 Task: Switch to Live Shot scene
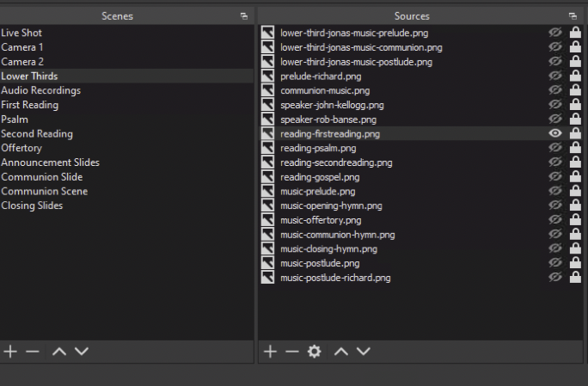click(x=126, y=33)
